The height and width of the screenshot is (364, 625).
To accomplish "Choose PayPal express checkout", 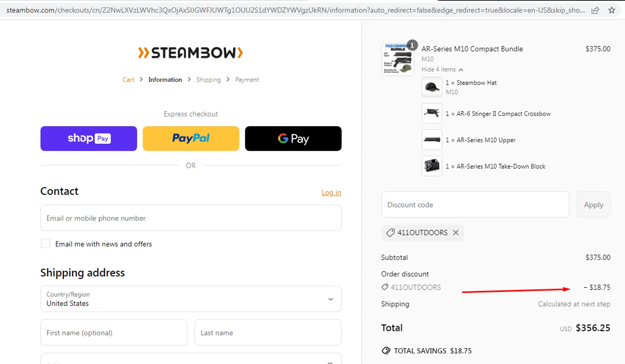I will 191,139.
